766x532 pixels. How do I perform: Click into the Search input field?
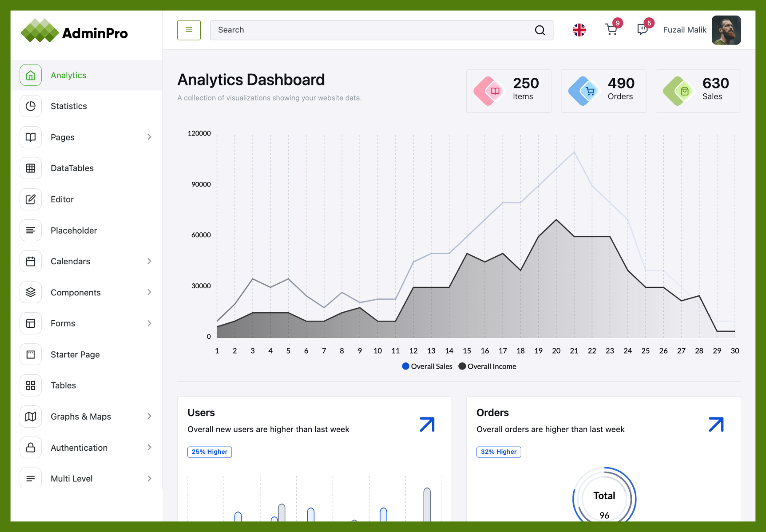click(370, 30)
